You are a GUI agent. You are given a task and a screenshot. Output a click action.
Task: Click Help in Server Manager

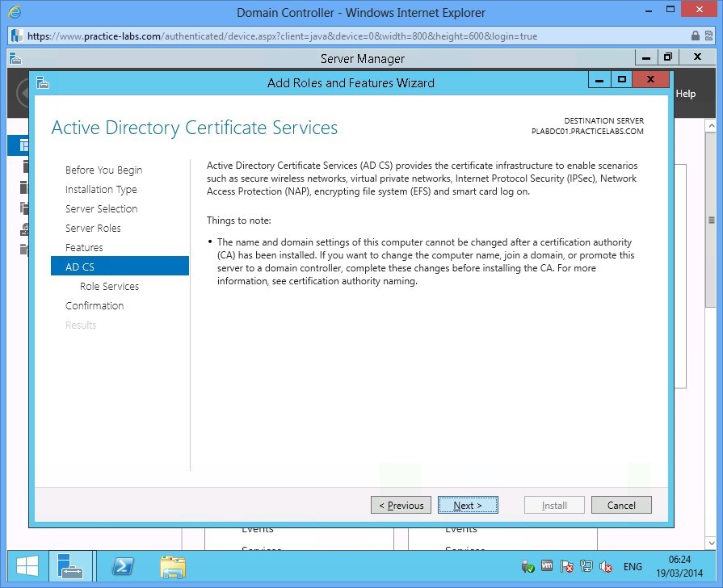point(685,93)
